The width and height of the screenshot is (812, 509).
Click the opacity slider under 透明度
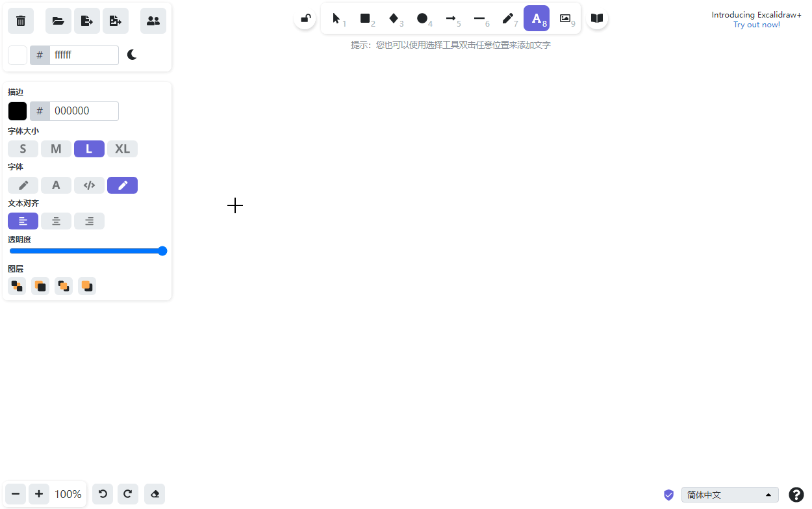tap(88, 251)
